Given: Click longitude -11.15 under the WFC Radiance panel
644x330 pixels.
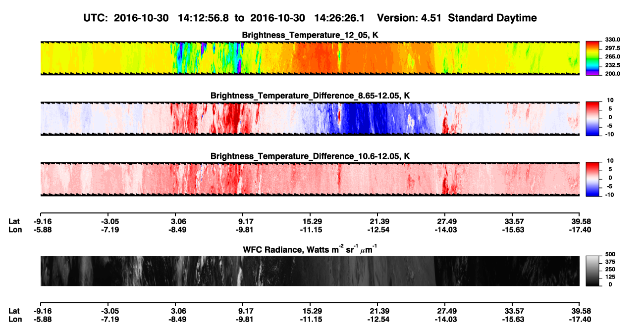Looking at the screenshot, I should 311,319.
